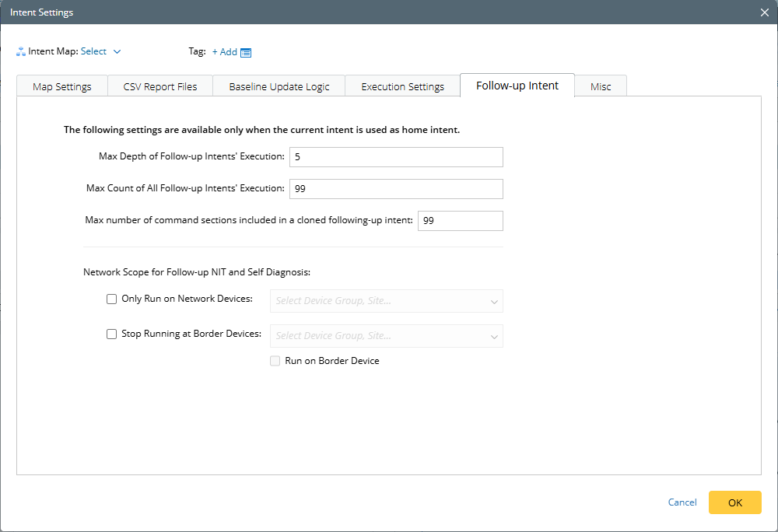This screenshot has height=532, width=778.
Task: Focus the Max Depth of Follow-up Intents field
Action: (x=396, y=157)
